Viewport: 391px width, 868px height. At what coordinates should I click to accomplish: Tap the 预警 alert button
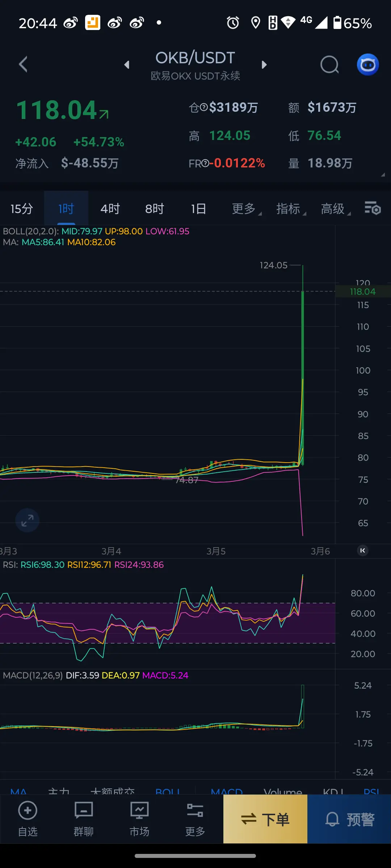click(349, 819)
